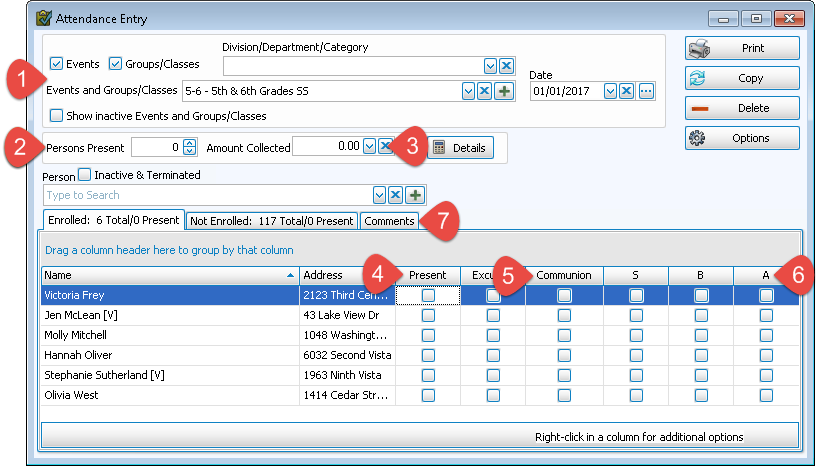Click the green plus icon beside Person search

(x=415, y=195)
